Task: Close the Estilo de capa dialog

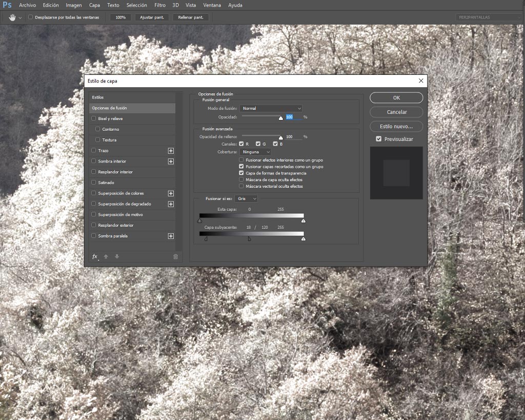Action: (421, 81)
